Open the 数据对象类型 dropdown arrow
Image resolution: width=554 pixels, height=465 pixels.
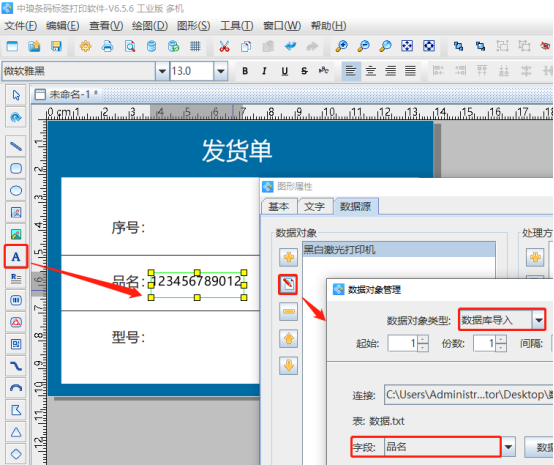538,320
